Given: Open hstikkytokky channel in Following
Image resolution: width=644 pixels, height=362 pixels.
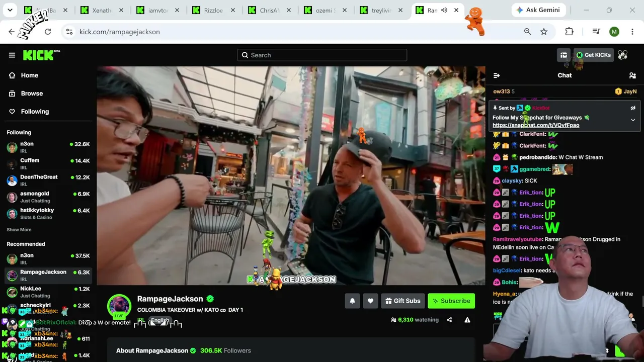Looking at the screenshot, I should 48,214.
